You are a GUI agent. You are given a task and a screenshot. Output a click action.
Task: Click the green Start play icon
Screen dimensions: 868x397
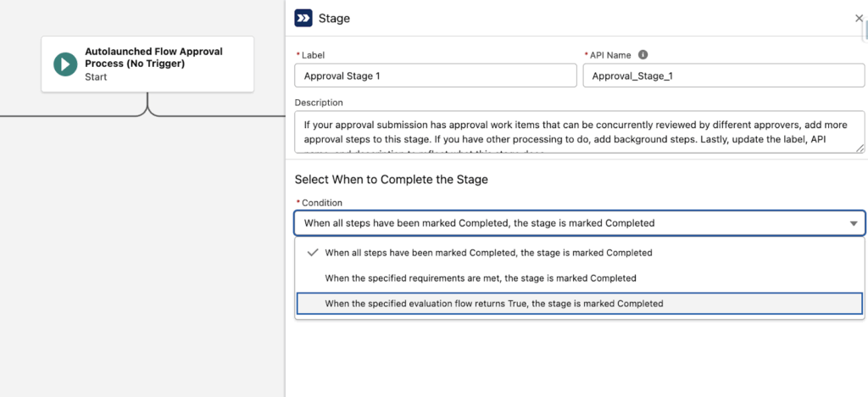(65, 64)
